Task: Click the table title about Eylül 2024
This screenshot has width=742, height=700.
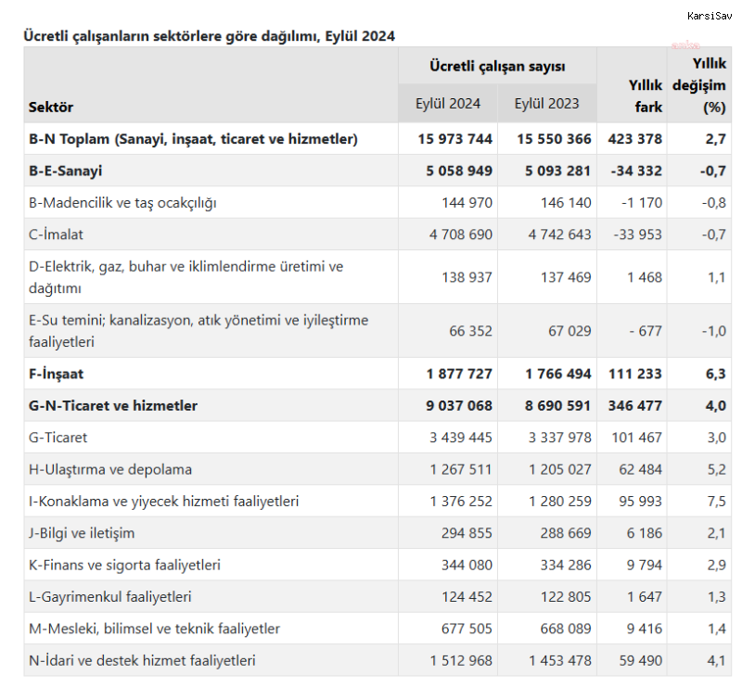Action: pyautogui.click(x=209, y=36)
